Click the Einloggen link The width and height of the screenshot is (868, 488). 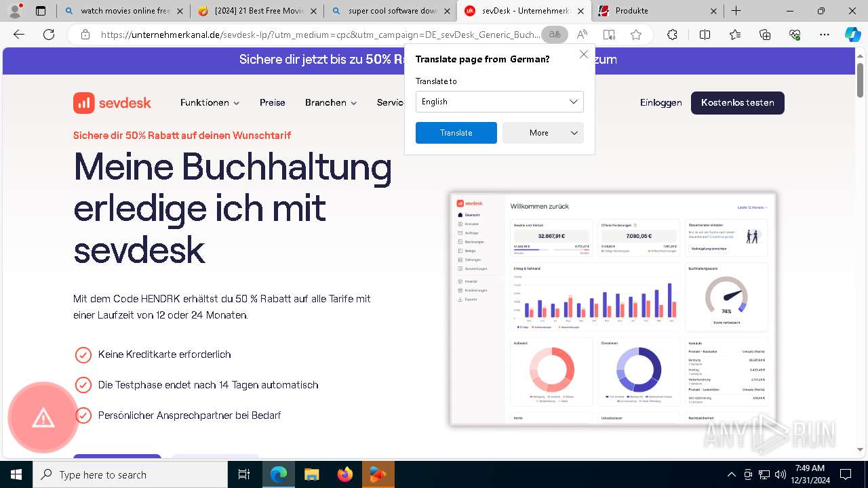[x=661, y=102]
